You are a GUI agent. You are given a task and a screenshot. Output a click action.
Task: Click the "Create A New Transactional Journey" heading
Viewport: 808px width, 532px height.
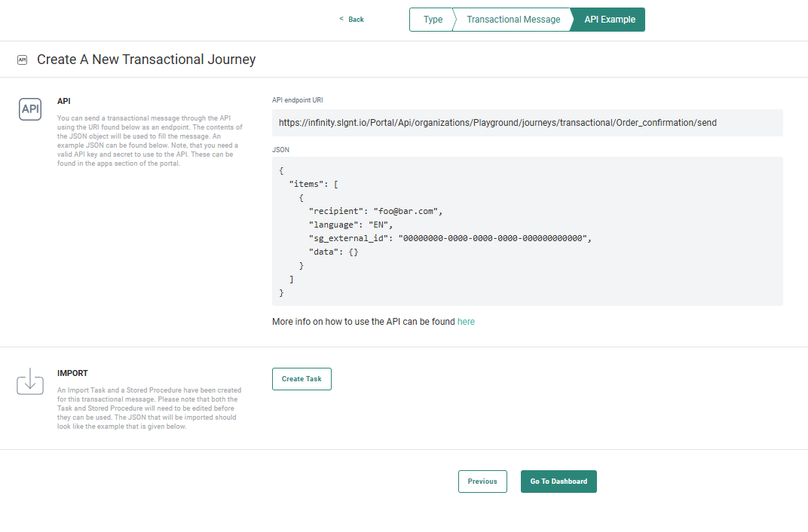tap(146, 60)
